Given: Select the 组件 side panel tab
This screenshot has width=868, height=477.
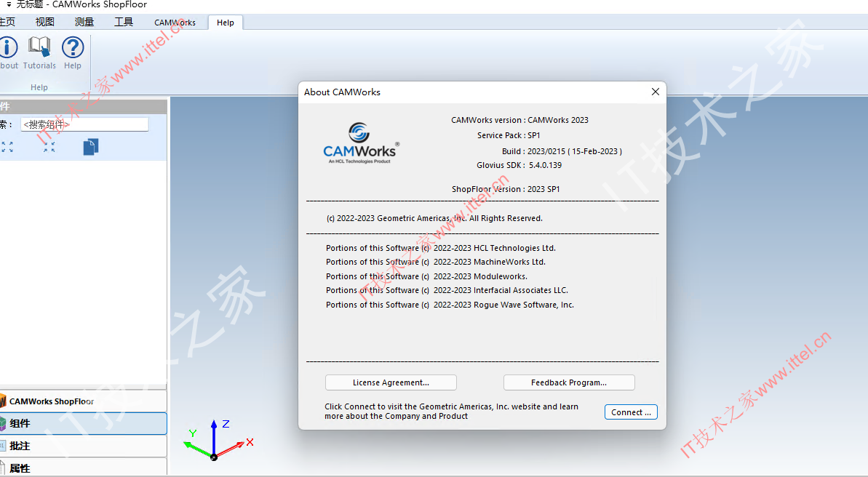Looking at the screenshot, I should coord(83,423).
